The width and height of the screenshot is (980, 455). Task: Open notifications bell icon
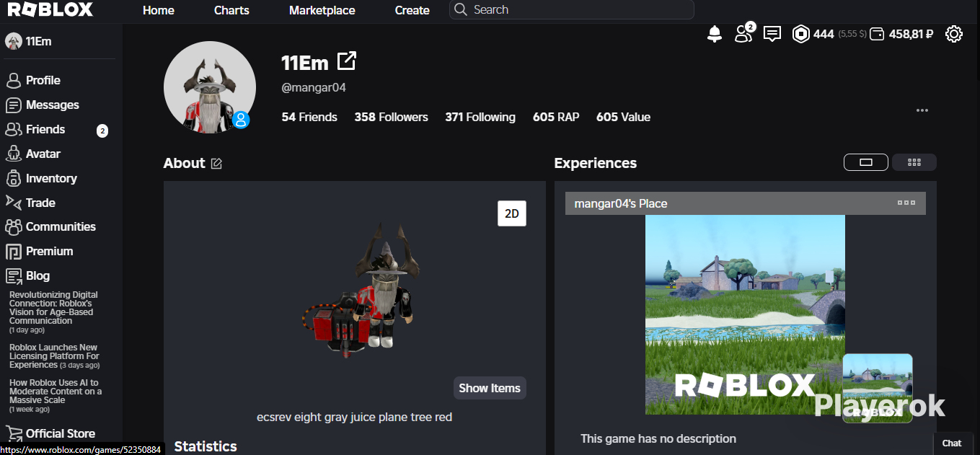[715, 34]
